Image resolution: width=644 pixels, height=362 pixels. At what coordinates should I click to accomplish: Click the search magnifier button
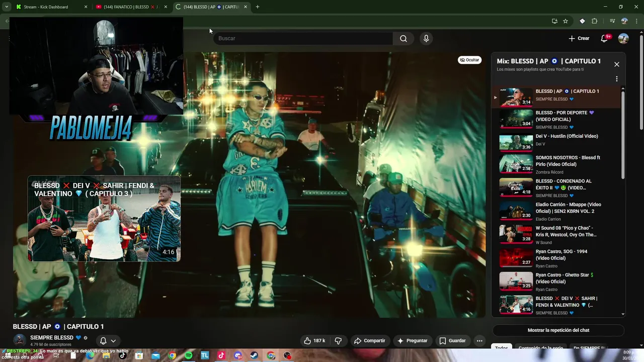click(404, 38)
